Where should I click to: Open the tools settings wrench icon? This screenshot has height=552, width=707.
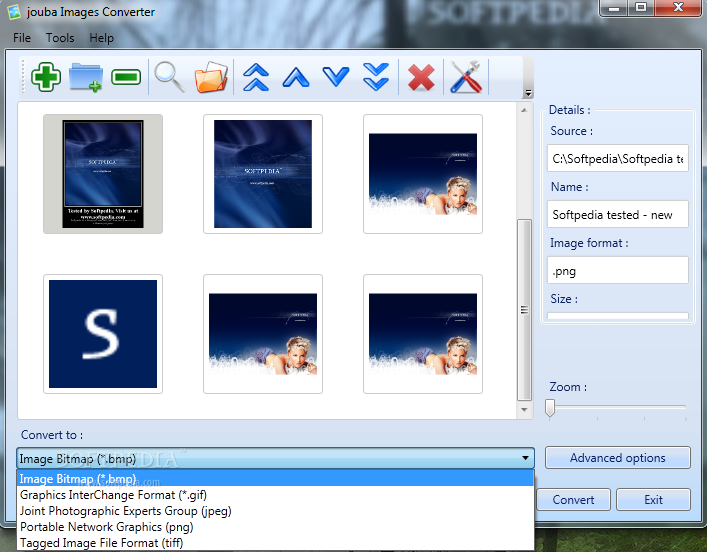tap(466, 77)
